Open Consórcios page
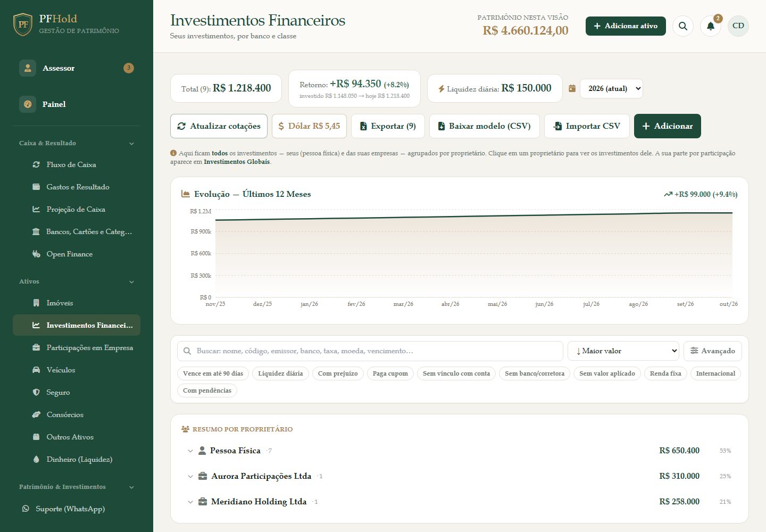The width and height of the screenshot is (766, 532). pos(77,415)
